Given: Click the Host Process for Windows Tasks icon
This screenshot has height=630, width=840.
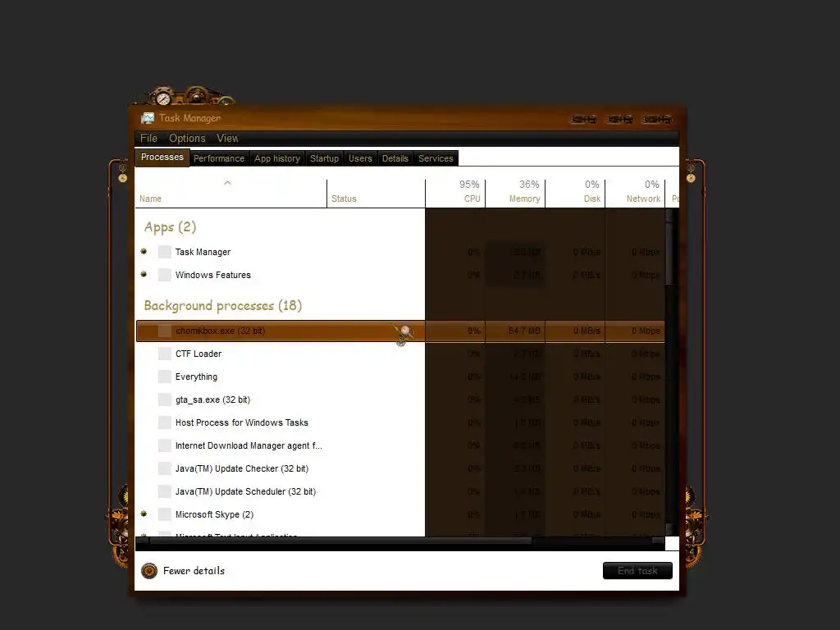Looking at the screenshot, I should click(164, 422).
